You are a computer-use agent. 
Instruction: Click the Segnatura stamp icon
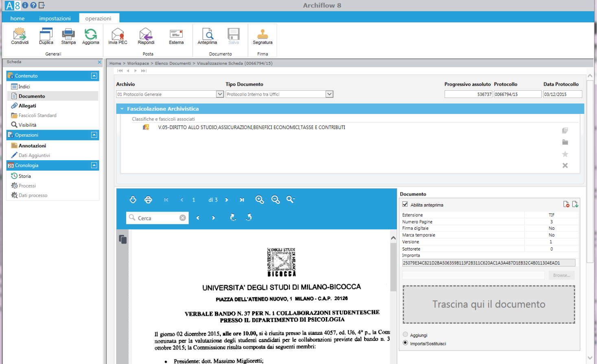click(262, 34)
